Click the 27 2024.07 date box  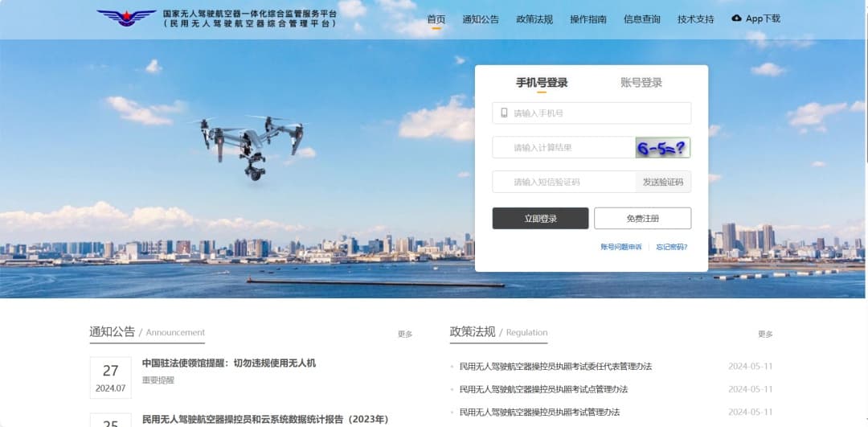pyautogui.click(x=111, y=378)
